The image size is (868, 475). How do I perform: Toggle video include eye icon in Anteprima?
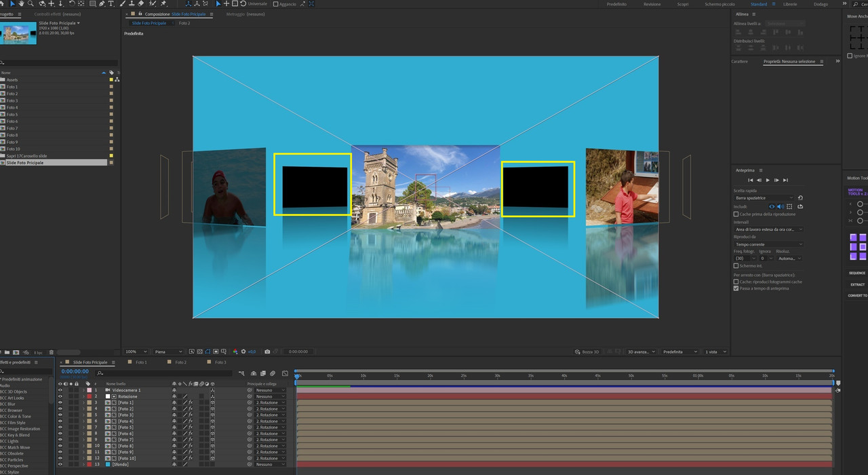point(772,206)
